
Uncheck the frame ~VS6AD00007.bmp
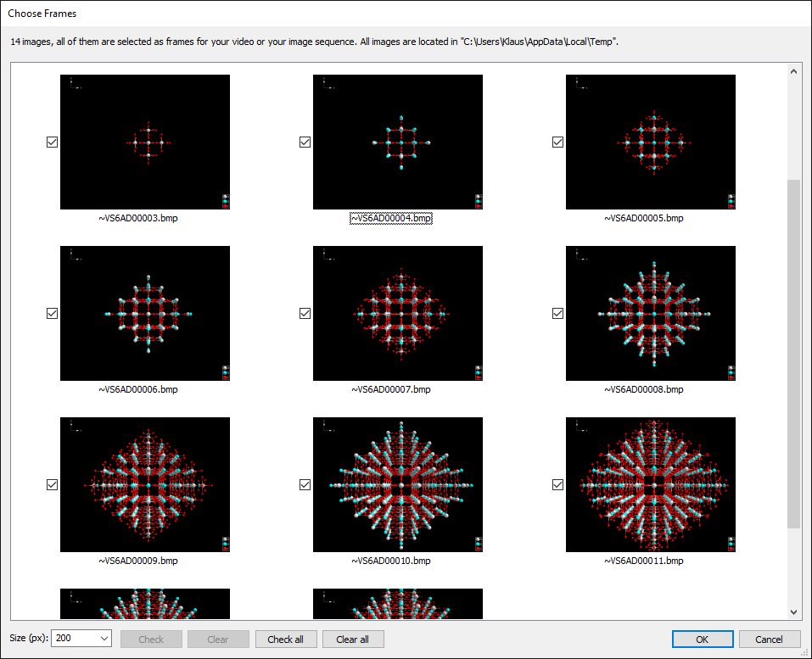tap(305, 313)
